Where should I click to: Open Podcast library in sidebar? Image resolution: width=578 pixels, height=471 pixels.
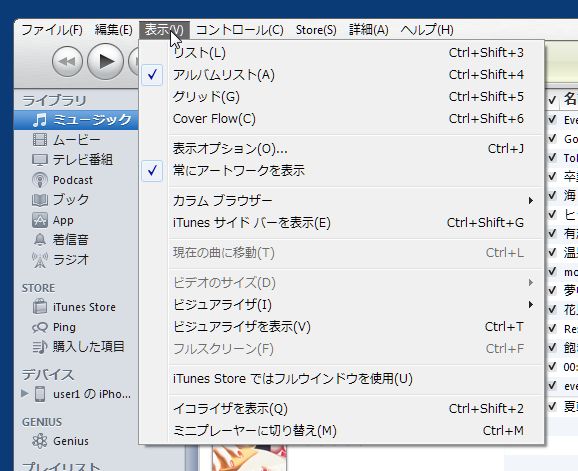(76, 180)
